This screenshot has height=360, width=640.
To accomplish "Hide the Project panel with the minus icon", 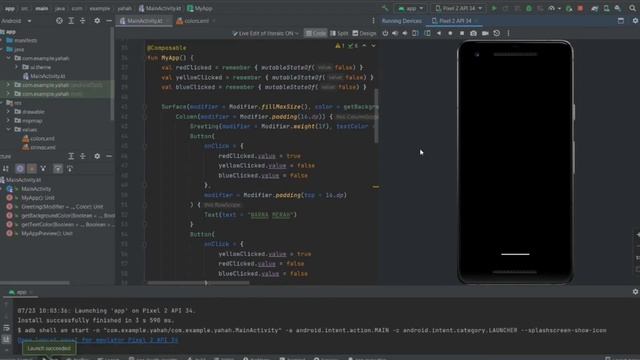I will (109, 20).
